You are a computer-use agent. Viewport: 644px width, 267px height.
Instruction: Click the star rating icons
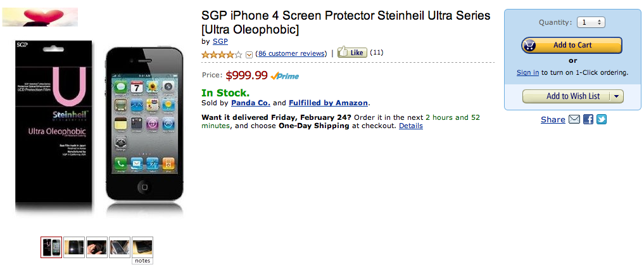coord(222,54)
